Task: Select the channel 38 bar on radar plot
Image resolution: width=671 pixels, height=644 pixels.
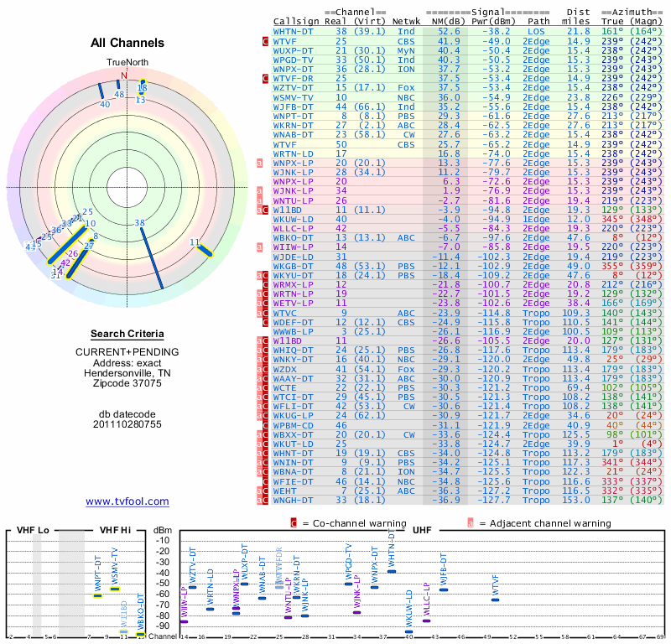Action: pyautogui.click(x=152, y=259)
